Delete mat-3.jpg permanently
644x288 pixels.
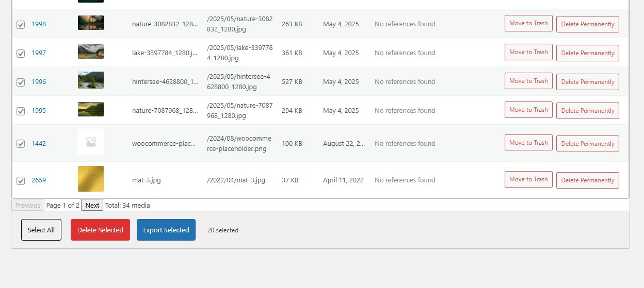pyautogui.click(x=588, y=180)
